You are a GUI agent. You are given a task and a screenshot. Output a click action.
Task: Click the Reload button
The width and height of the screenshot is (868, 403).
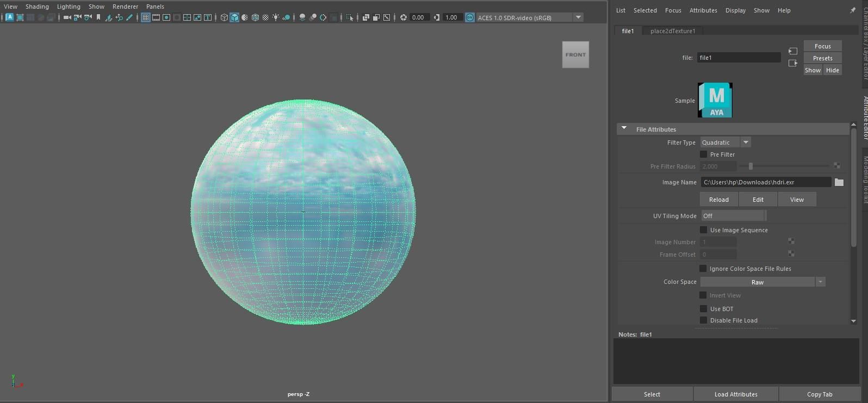point(718,200)
